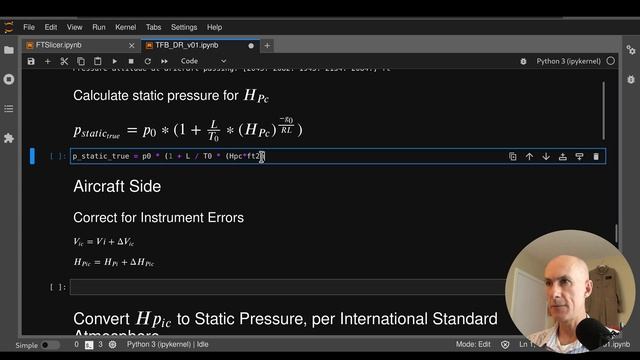Open the Debugger panel on right sidebar

coord(631,79)
